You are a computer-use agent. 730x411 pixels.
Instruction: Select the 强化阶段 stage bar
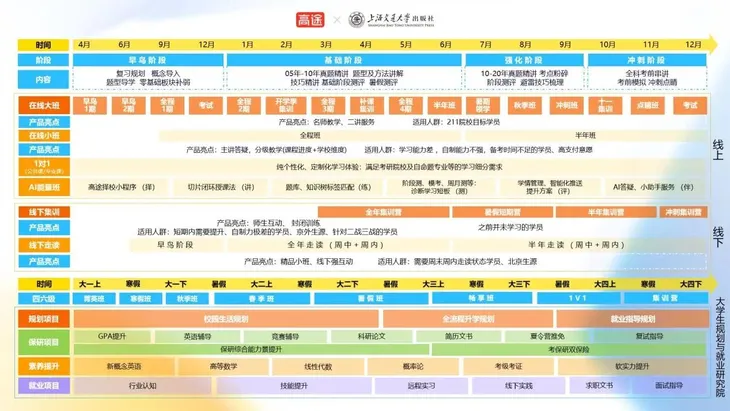click(x=524, y=60)
